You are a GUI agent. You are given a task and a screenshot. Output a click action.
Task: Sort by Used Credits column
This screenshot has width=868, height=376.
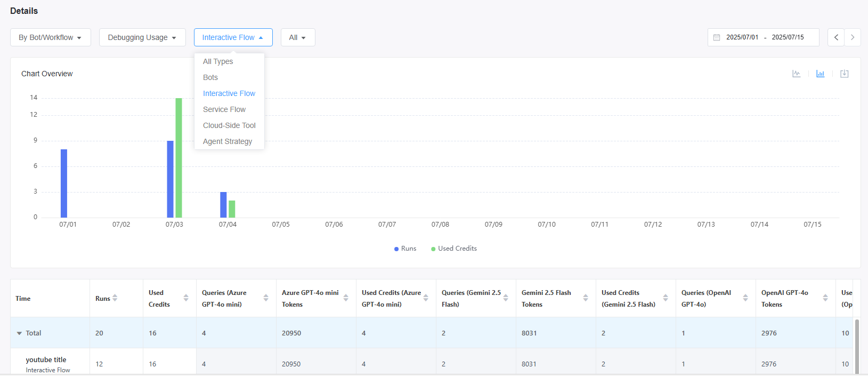pyautogui.click(x=186, y=298)
